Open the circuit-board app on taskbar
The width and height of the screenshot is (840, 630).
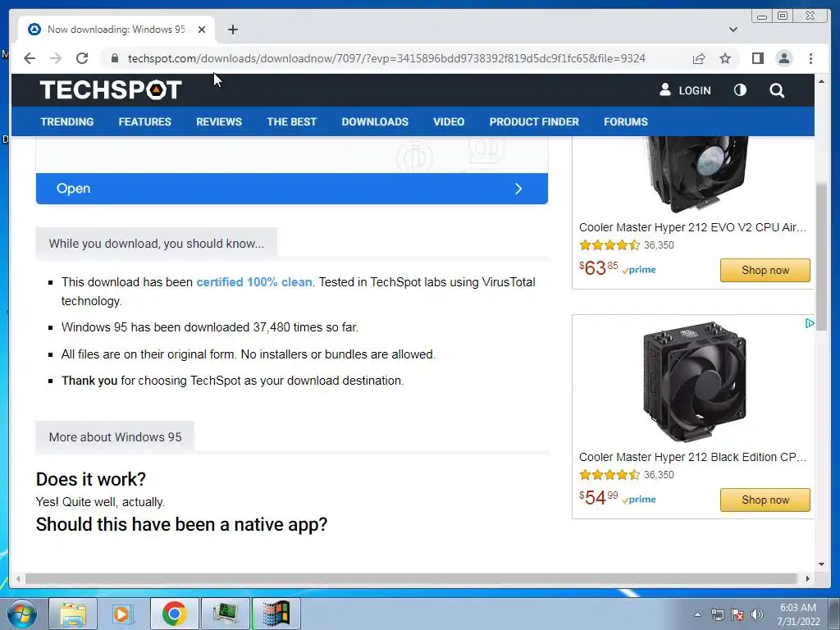(225, 614)
